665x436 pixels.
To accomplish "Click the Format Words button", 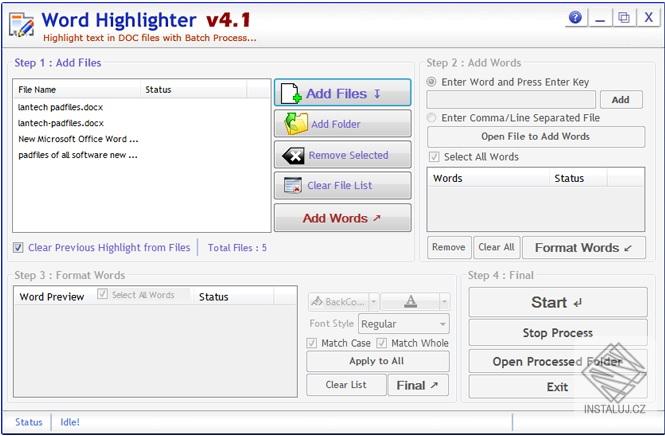I will [x=584, y=247].
